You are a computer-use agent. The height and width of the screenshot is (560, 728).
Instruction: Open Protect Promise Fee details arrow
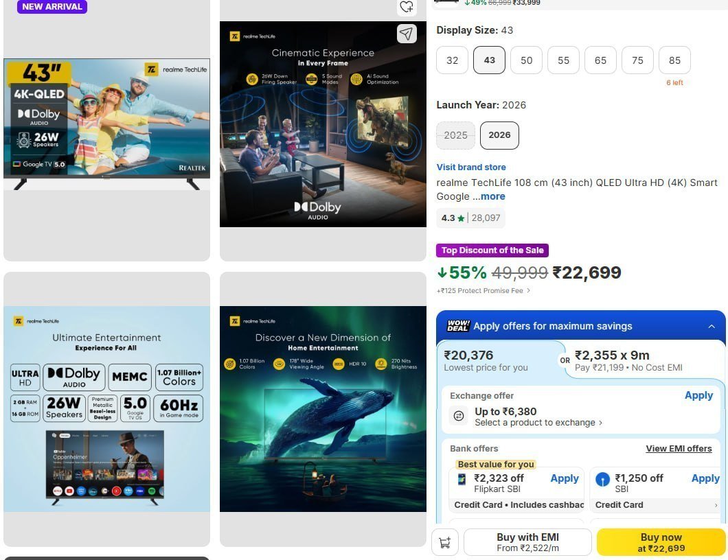(528, 291)
